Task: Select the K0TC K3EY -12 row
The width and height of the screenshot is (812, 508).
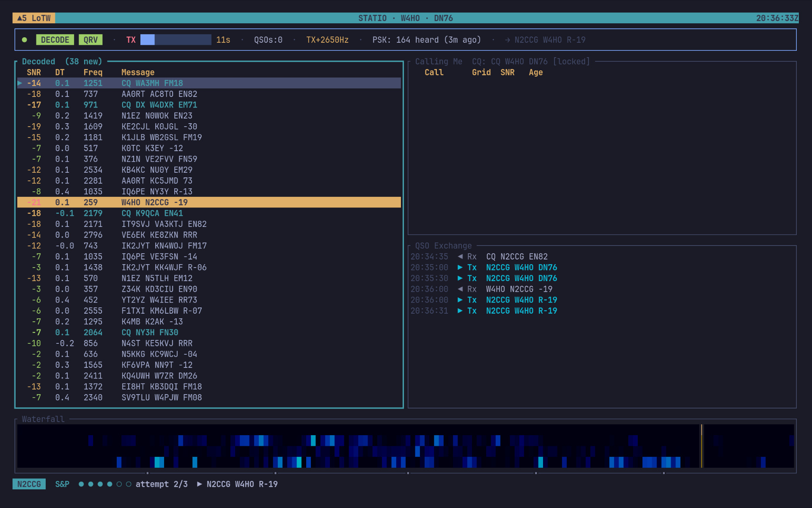Action: pyautogui.click(x=209, y=148)
